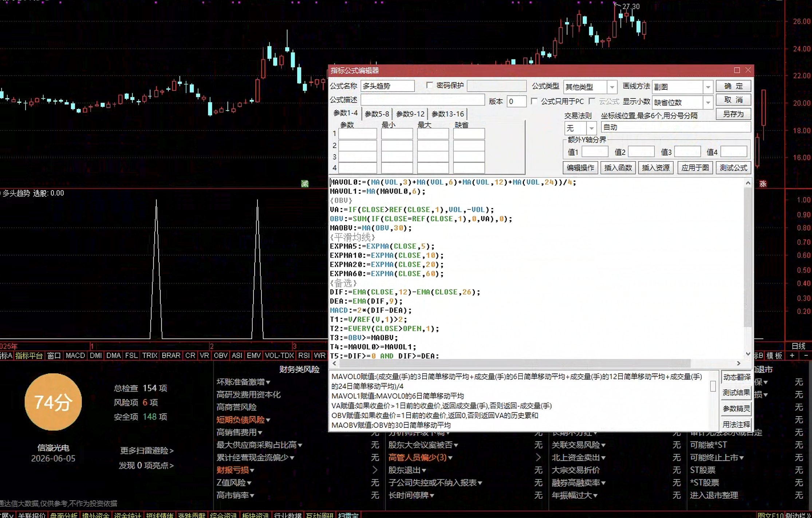
Task: Click the 插入函数 button
Action: tap(618, 168)
